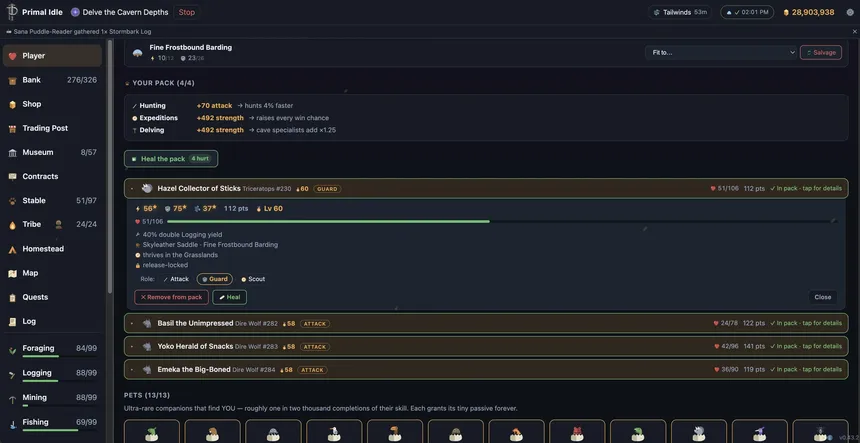Click Yoko's '141 pts' value
Screen dimensions: 860x443
pos(754,347)
